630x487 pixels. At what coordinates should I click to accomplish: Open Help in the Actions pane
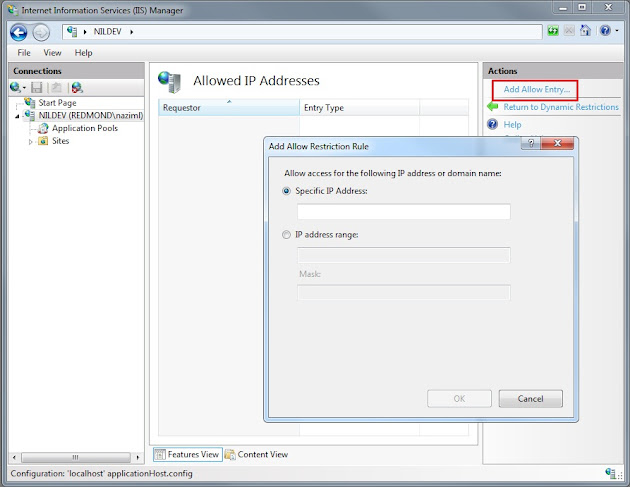[x=512, y=125]
